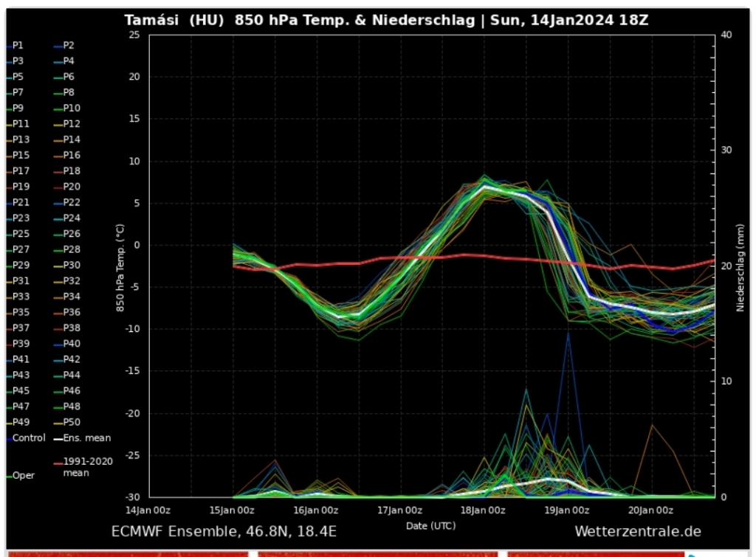
Task: Click the Wetterzentrale.de watermark text
Action: [x=637, y=531]
